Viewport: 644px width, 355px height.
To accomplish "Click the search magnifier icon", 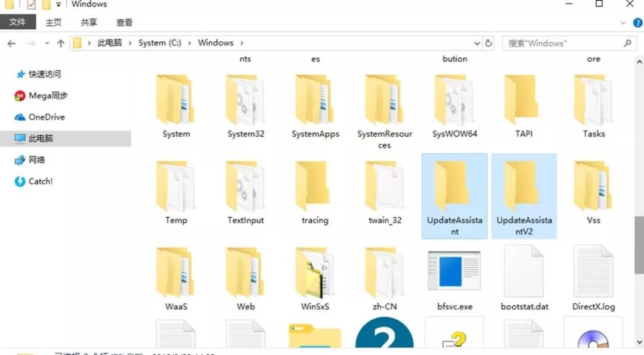I will click(627, 43).
